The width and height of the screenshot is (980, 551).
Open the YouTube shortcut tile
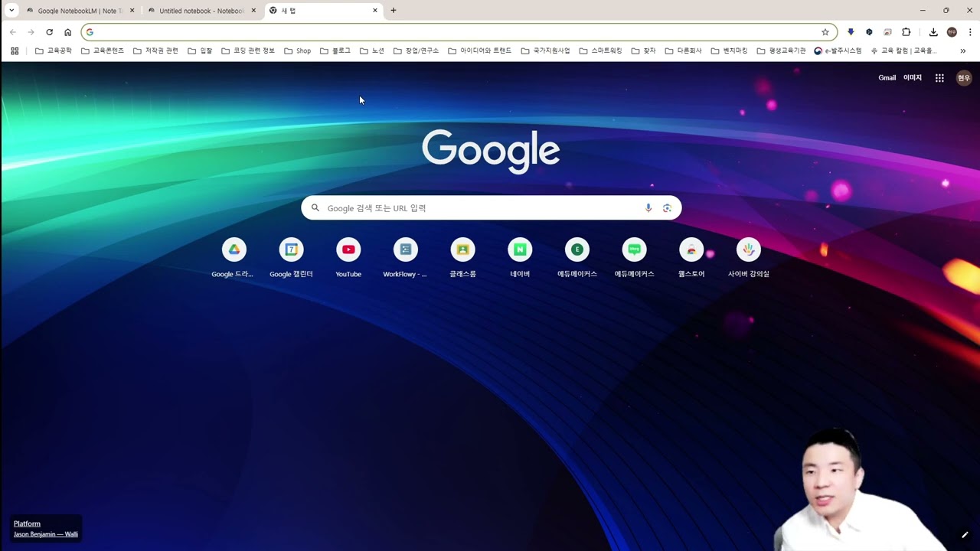(348, 258)
